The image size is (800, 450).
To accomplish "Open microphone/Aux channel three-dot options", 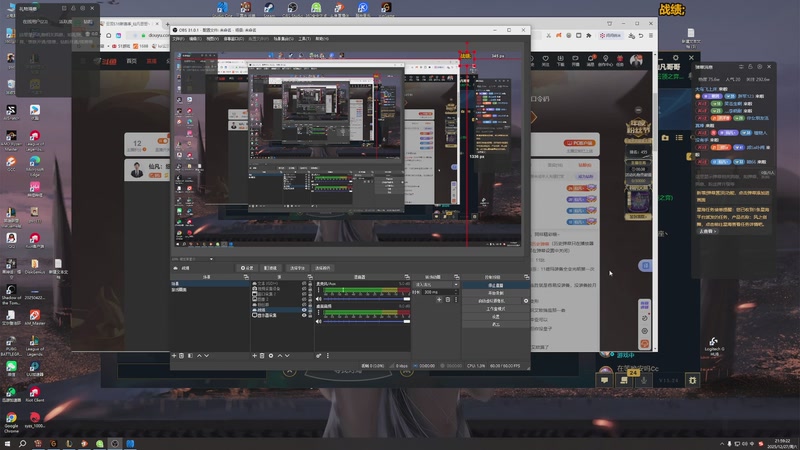I will (318, 290).
